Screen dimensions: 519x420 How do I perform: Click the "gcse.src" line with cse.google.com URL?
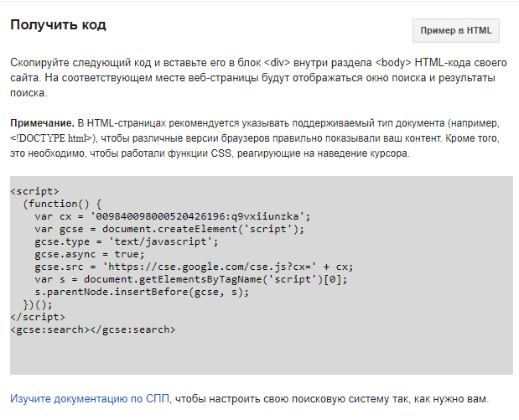coord(194,267)
